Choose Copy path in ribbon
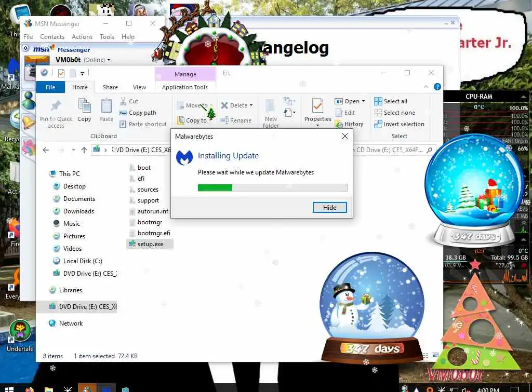The height and width of the screenshot is (392, 532). coord(138,113)
